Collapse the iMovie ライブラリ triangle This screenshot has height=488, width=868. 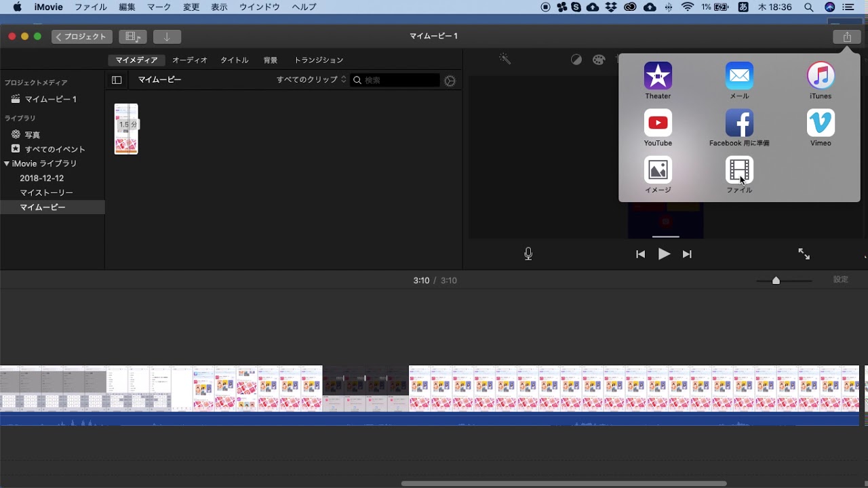point(7,163)
